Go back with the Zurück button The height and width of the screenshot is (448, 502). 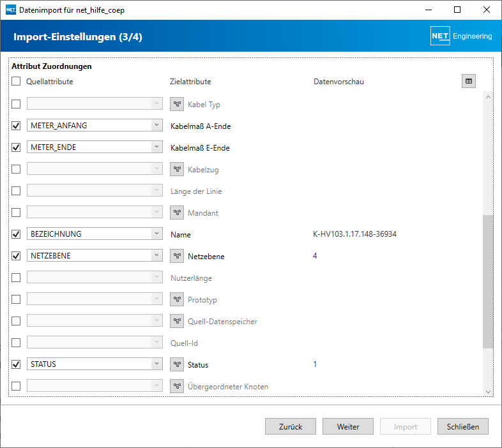291,426
